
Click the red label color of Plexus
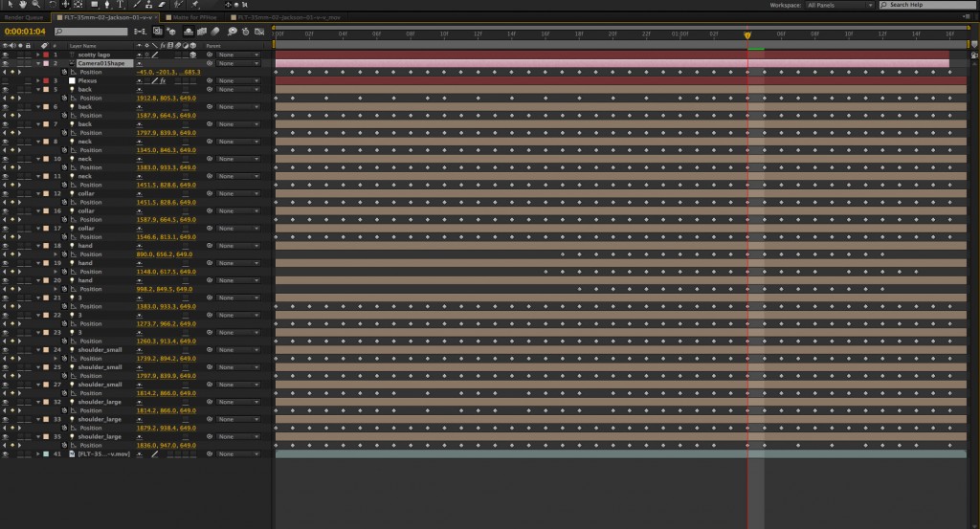[x=45, y=81]
